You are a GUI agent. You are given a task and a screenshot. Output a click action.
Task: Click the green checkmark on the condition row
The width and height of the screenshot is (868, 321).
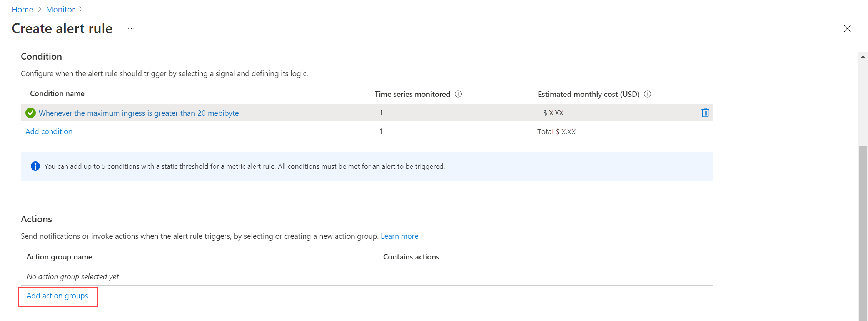pos(30,113)
